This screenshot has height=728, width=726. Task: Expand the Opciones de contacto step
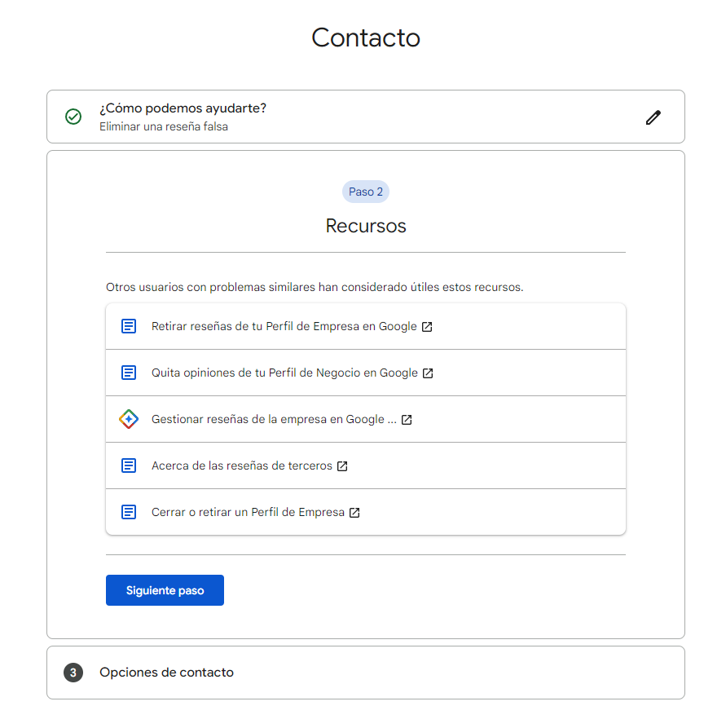point(166,673)
